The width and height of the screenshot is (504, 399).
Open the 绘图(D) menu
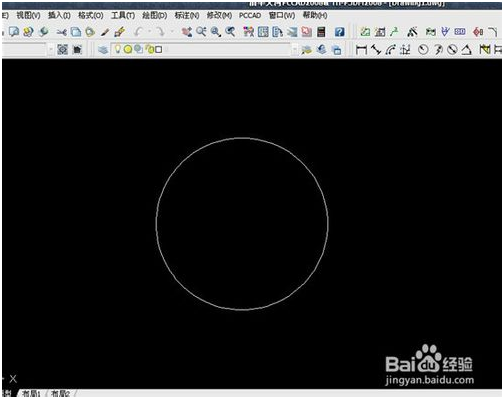tap(155, 15)
